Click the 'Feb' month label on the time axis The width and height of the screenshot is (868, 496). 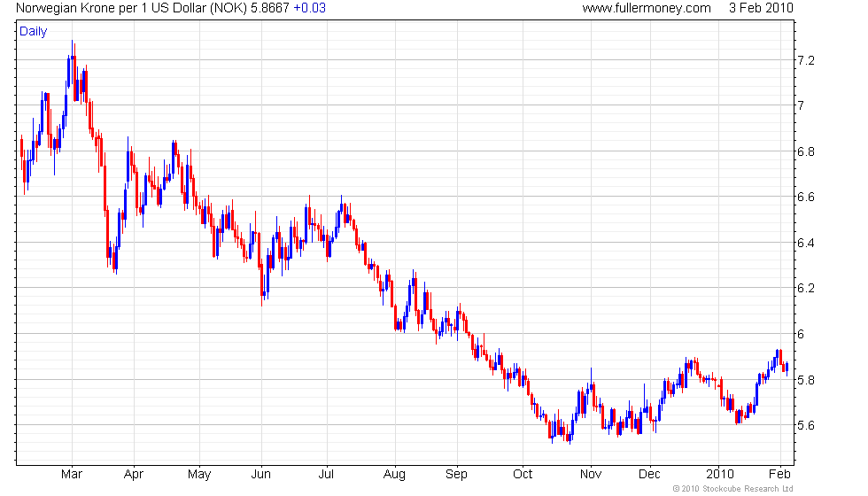[x=779, y=475]
